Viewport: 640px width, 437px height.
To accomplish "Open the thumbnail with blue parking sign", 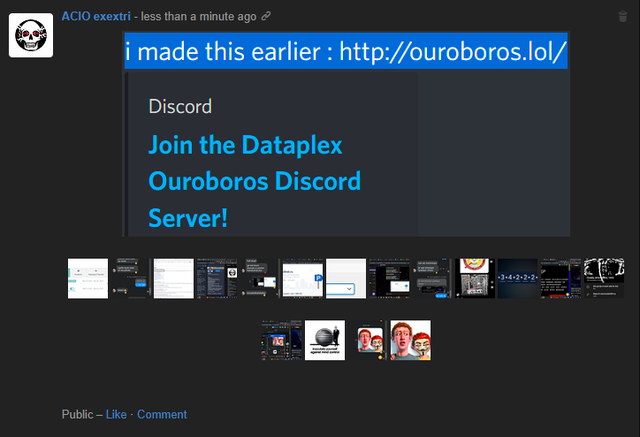I will pyautogui.click(x=303, y=278).
